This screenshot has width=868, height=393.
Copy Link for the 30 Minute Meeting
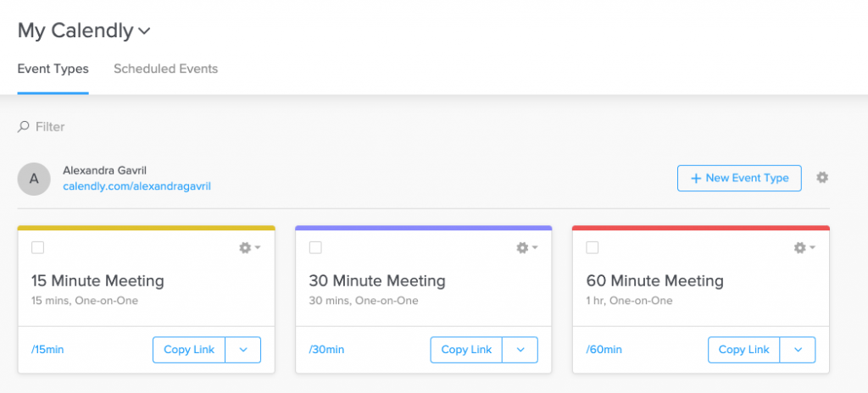(x=466, y=350)
